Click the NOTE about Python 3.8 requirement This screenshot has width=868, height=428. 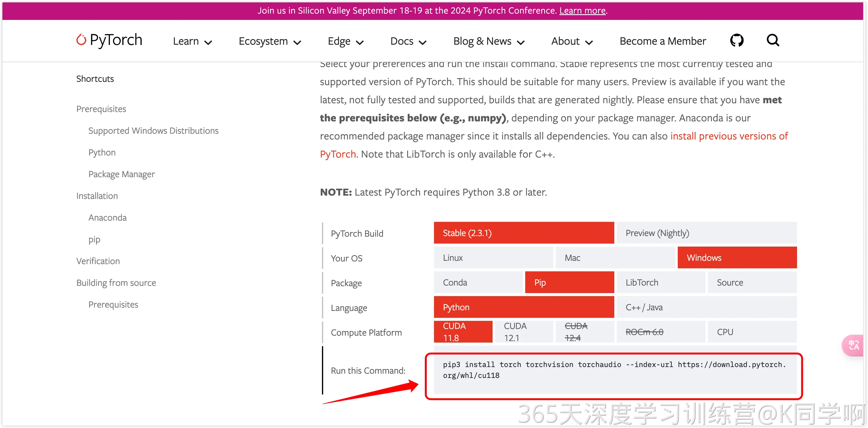point(433,192)
